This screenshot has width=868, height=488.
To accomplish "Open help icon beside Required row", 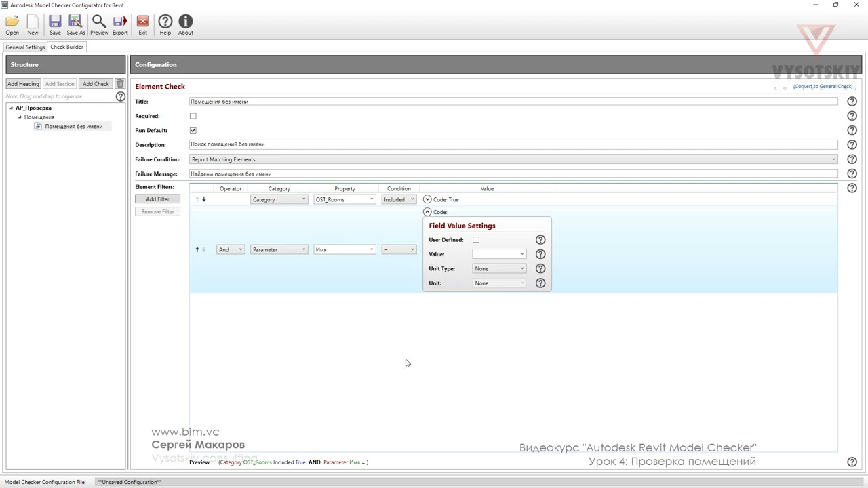I will [852, 116].
